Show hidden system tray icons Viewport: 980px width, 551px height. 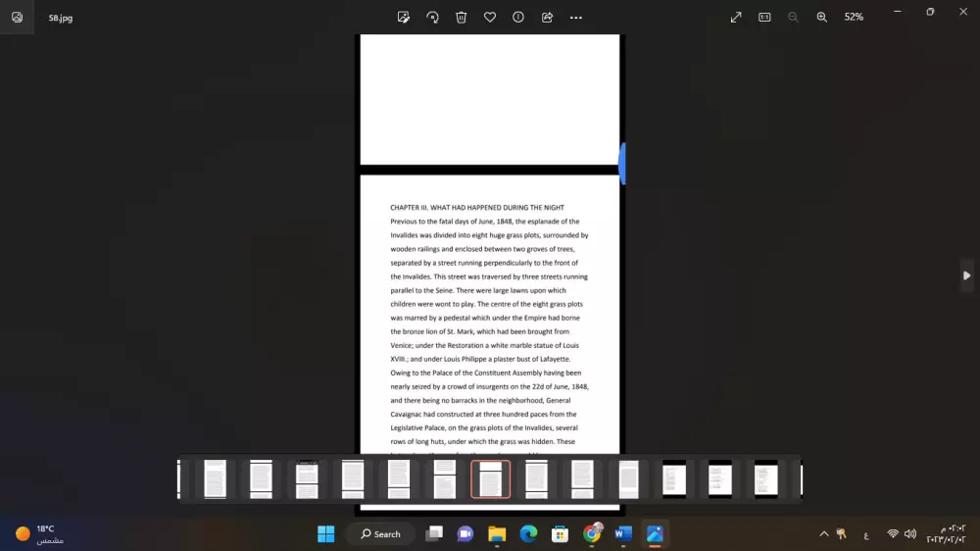click(x=824, y=534)
